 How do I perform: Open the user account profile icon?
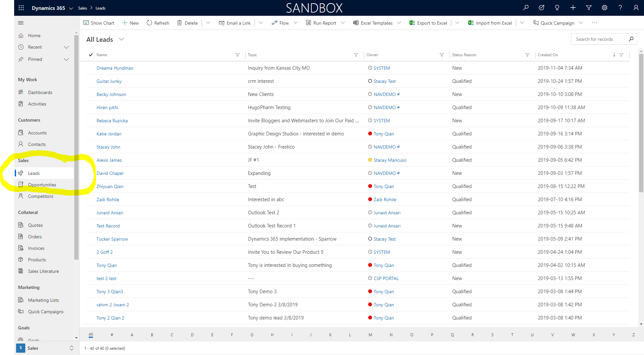click(x=636, y=8)
